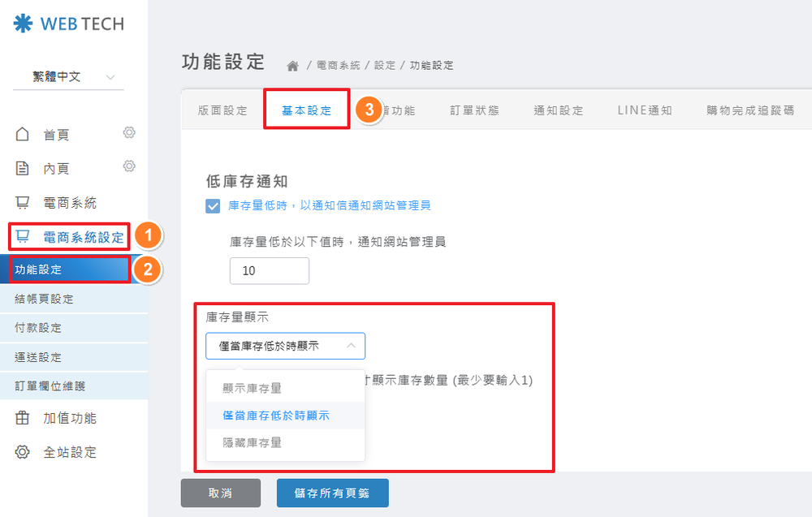Click the 電商系統 shopping cart icon
The image size is (812, 517).
pyautogui.click(x=23, y=202)
